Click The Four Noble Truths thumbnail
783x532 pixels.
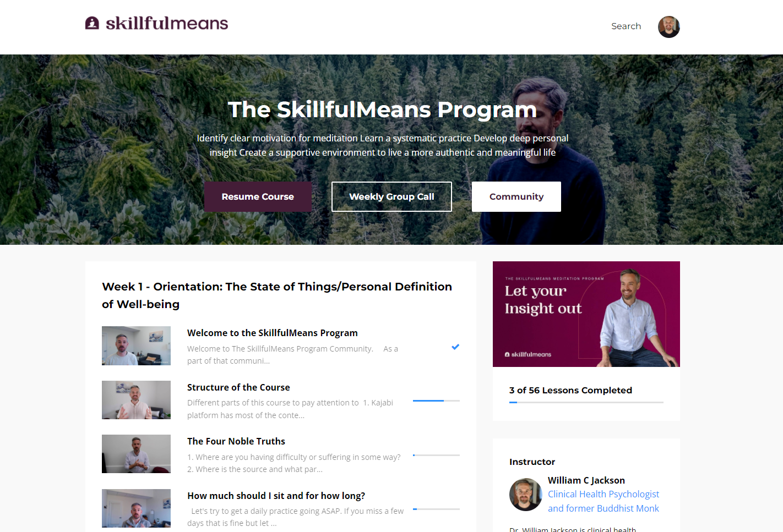pos(136,454)
